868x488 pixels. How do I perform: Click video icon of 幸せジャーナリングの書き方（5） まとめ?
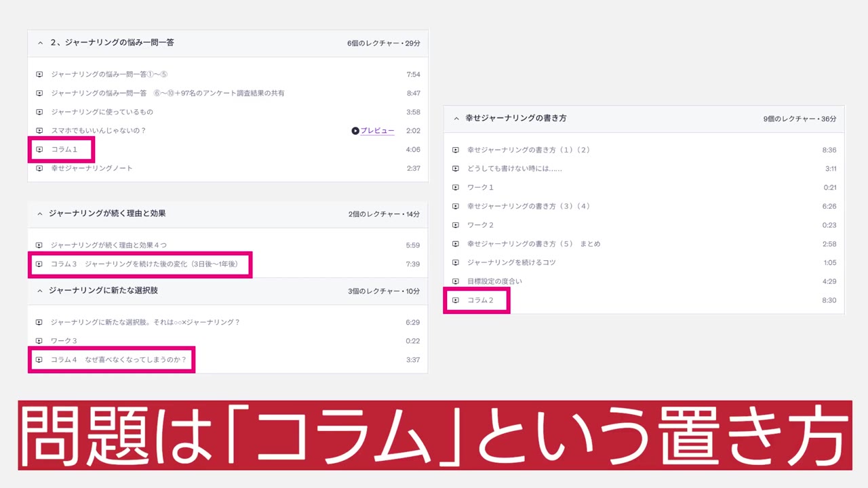[456, 244]
